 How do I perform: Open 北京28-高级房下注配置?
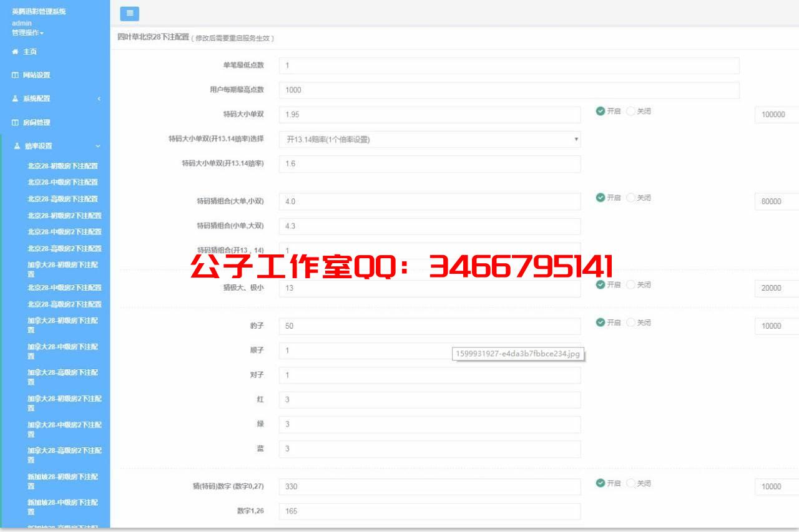tap(62, 199)
